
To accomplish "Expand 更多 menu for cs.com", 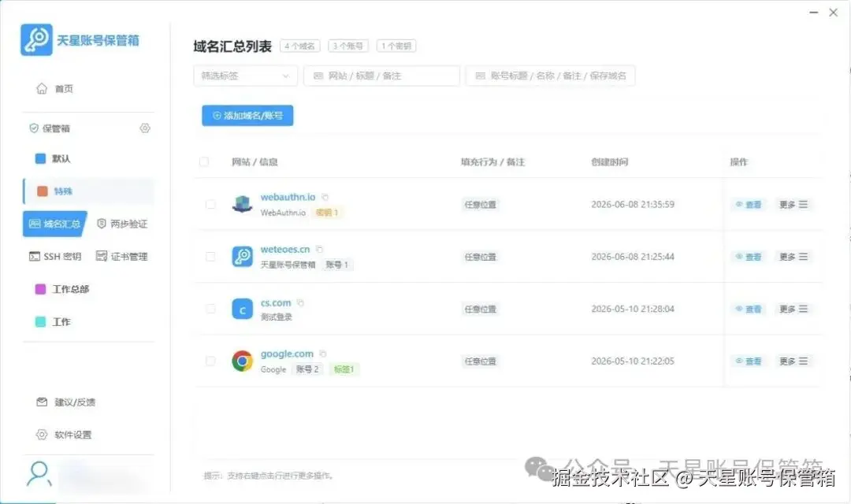I will [793, 309].
